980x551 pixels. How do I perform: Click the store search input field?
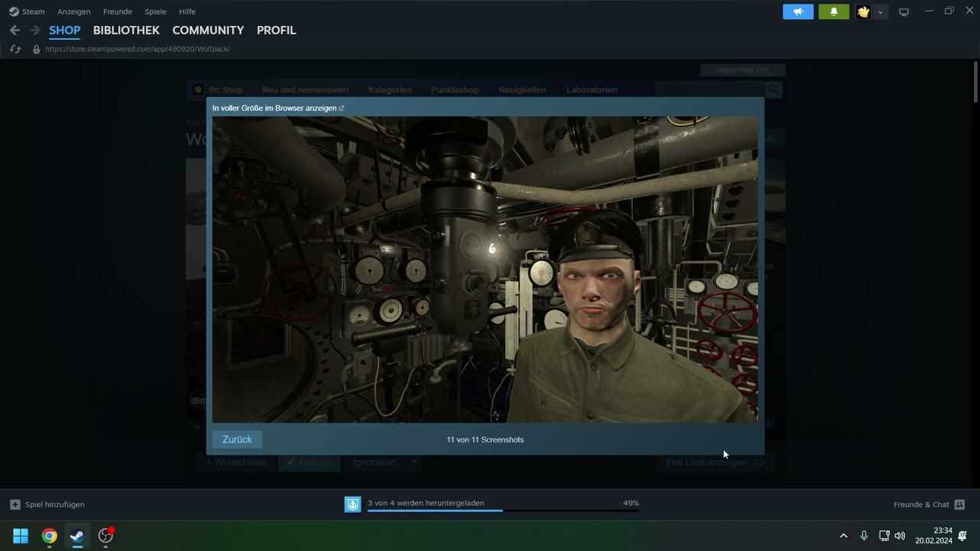coord(711,90)
